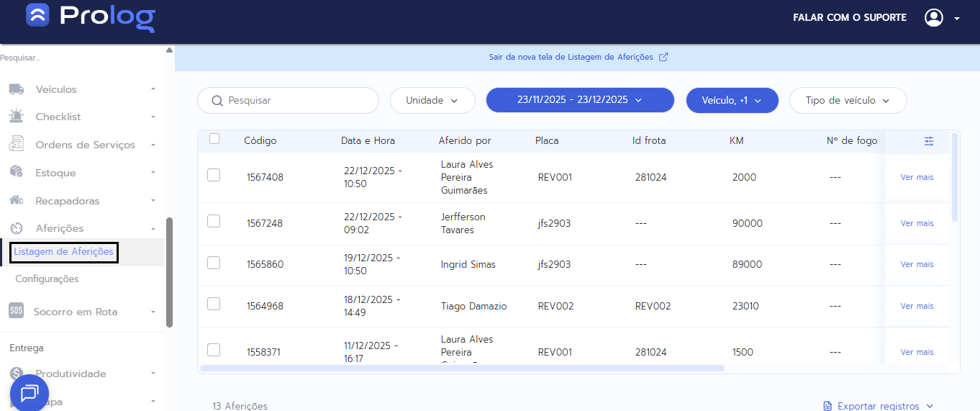Click the user profile avatar icon
Viewport: 980px width, 411px height.
[x=933, y=18]
